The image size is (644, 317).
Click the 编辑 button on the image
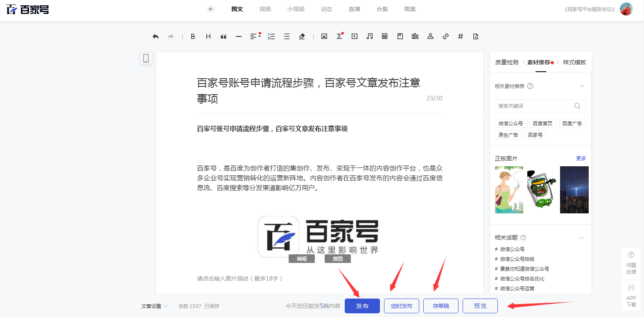(302, 259)
